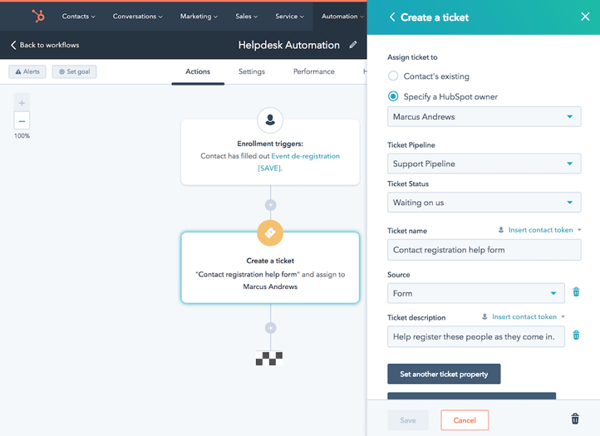The height and width of the screenshot is (436, 600).
Task: Click the zoom in plus button
Action: click(x=22, y=102)
